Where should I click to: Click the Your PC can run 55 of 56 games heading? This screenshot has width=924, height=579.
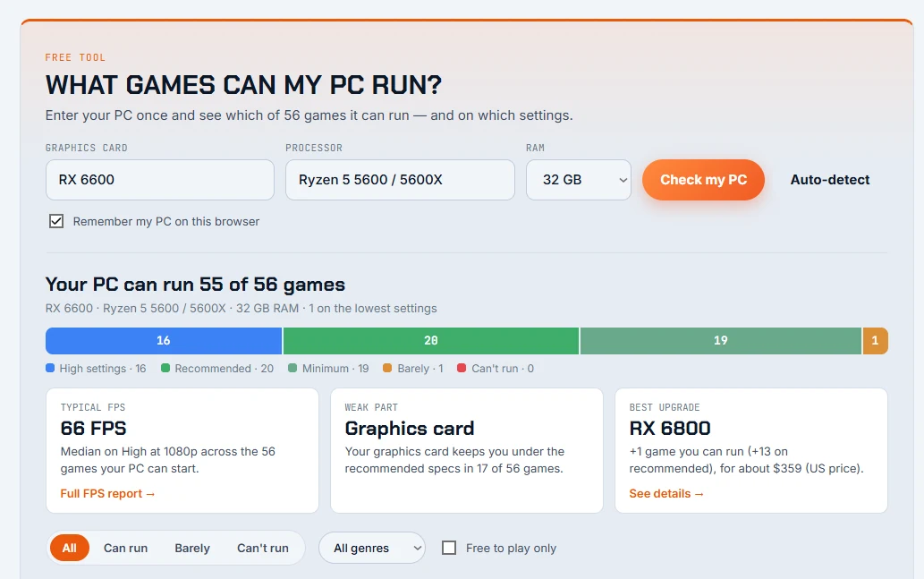pos(195,285)
